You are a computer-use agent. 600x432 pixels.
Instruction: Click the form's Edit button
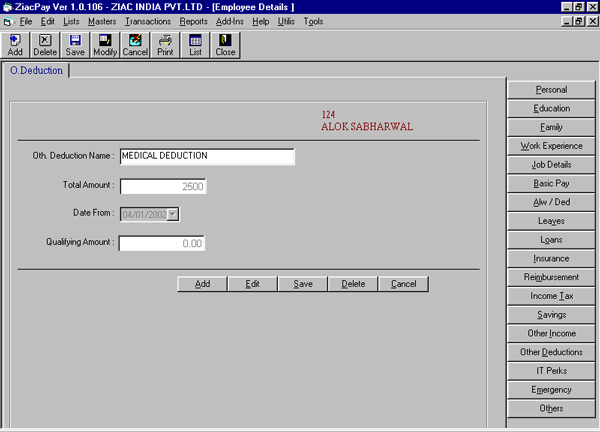click(x=252, y=284)
